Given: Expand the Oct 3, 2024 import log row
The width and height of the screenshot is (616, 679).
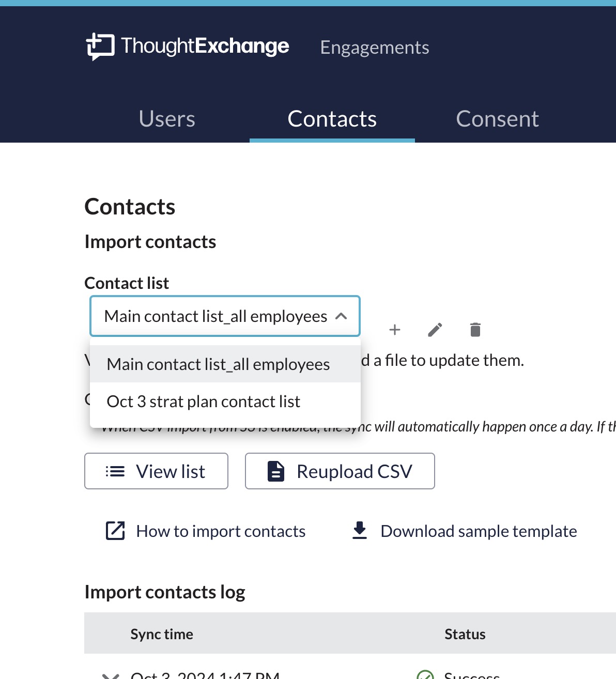Looking at the screenshot, I should (111, 675).
